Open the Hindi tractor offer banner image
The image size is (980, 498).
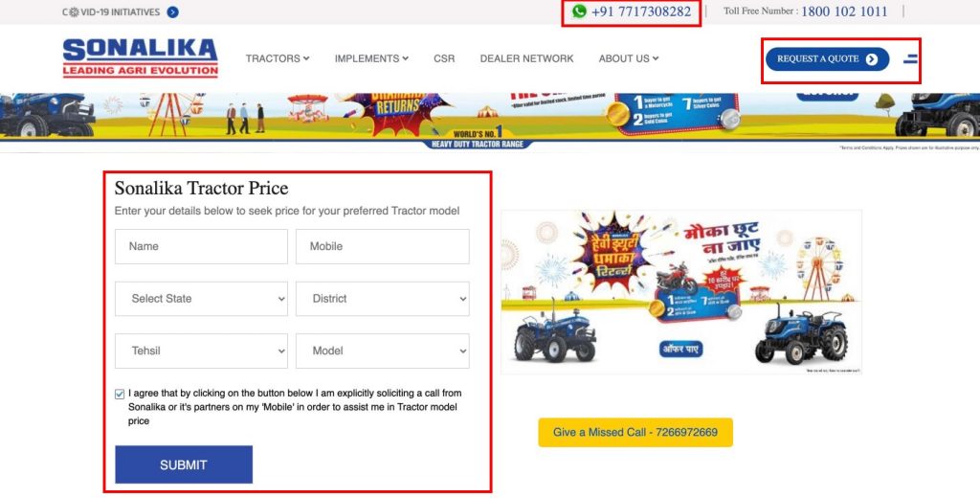point(681,291)
